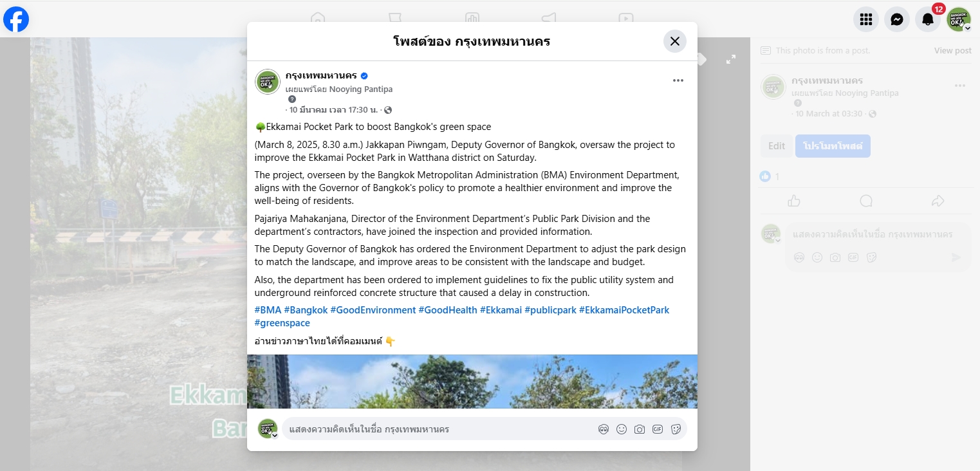Open the park photo attached to the post
The height and width of the screenshot is (471, 980).
pos(472,381)
